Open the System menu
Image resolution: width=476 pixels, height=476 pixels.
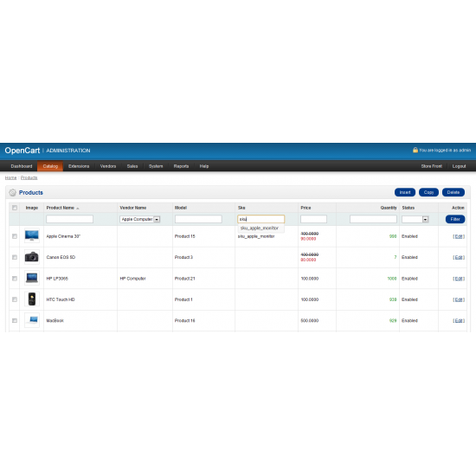coord(156,166)
